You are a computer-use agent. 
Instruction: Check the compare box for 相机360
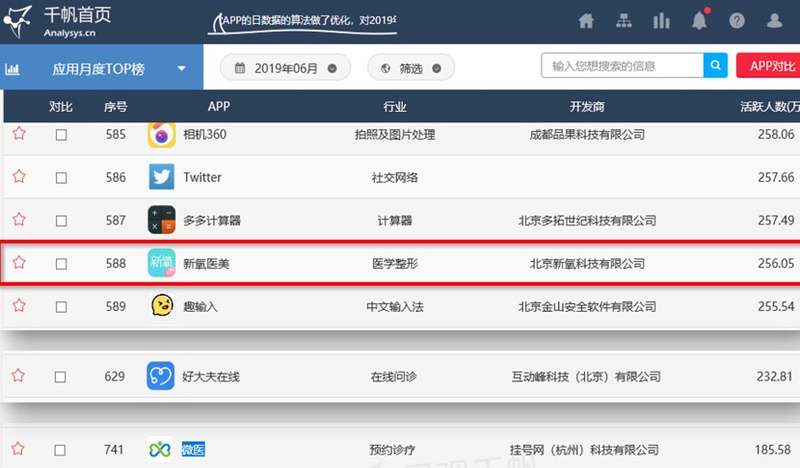click(61, 135)
